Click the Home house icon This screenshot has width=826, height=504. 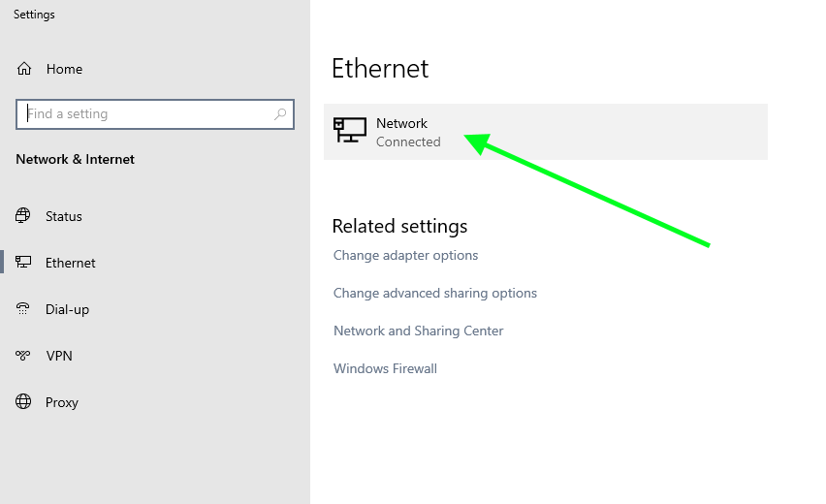click(24, 69)
